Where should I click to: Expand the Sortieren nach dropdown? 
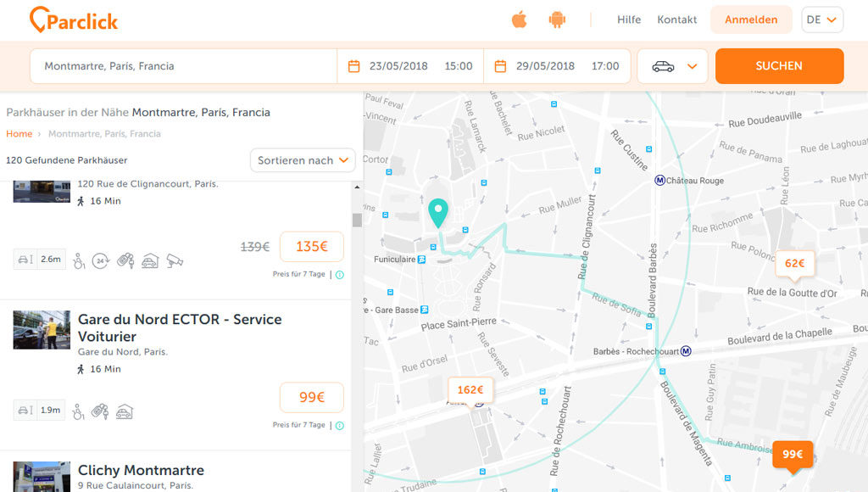pyautogui.click(x=303, y=160)
